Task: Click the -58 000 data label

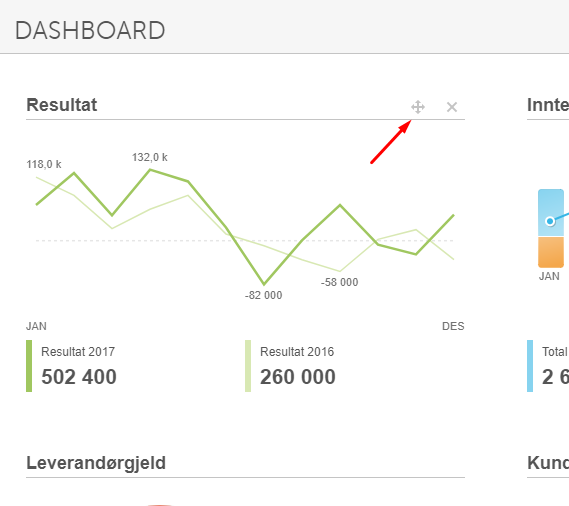Action: tap(340, 282)
